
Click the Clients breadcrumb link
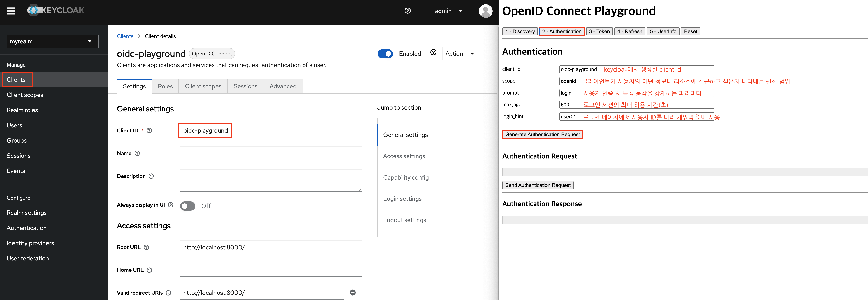click(x=125, y=36)
